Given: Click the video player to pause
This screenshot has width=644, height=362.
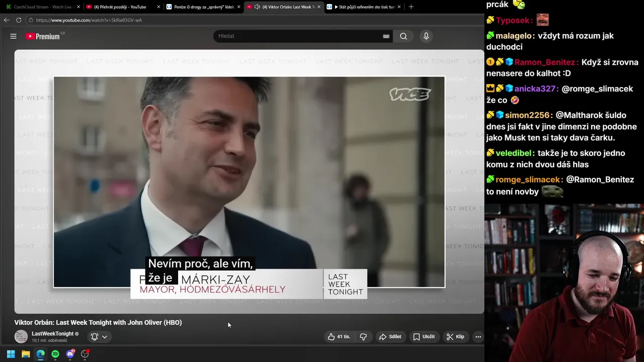Looking at the screenshot, I should point(249,182).
